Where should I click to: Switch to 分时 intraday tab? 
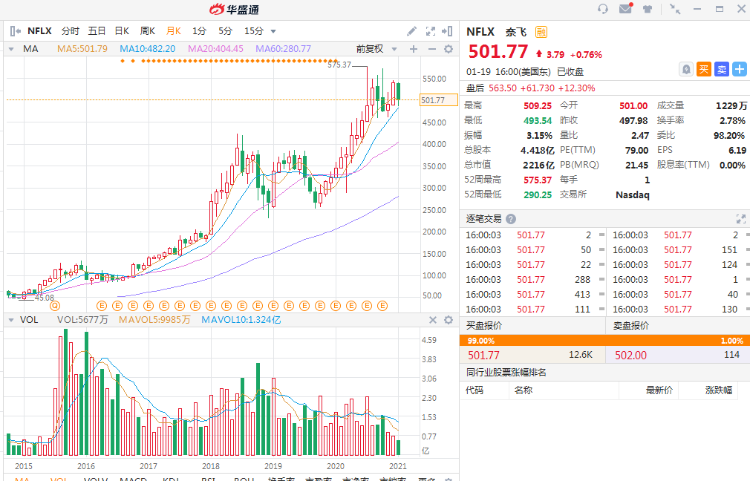(x=70, y=31)
